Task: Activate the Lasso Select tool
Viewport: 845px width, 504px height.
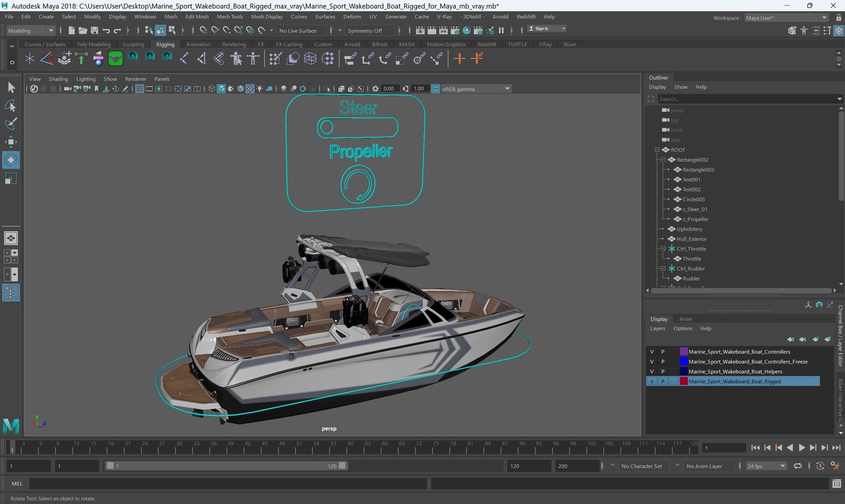Action: point(11,106)
